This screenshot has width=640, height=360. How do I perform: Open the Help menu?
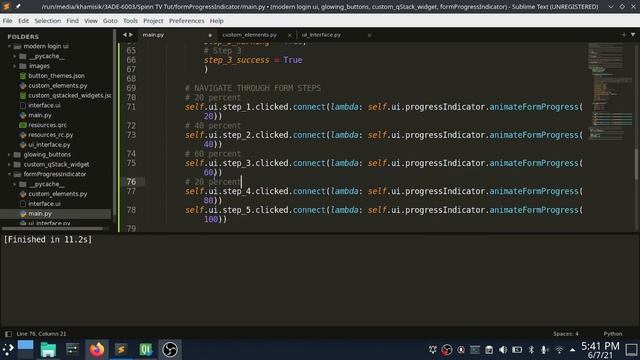tap(216, 21)
